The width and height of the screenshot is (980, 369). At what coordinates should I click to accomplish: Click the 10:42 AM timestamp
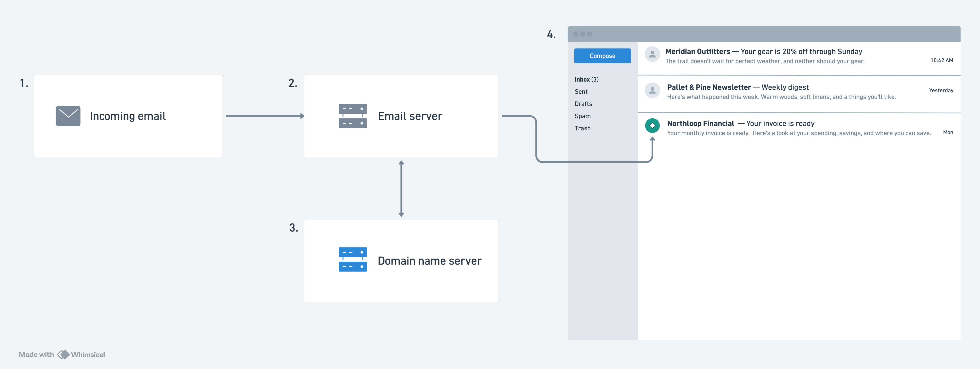coord(942,60)
